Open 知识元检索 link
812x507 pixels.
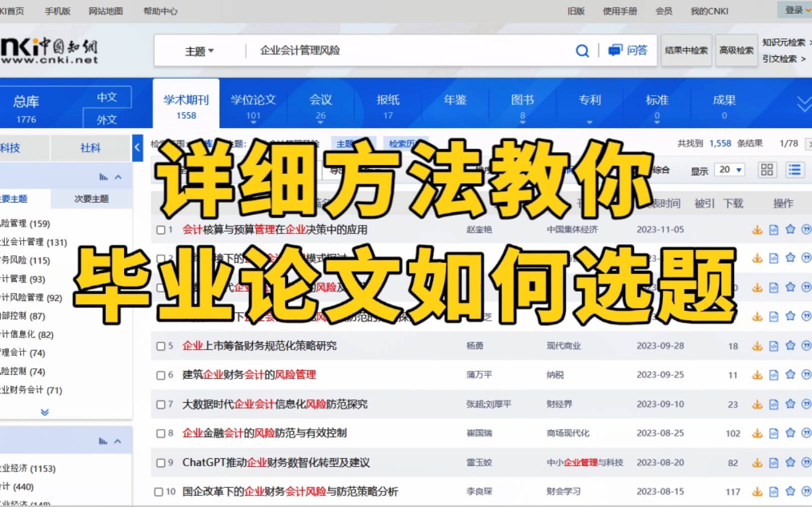784,42
